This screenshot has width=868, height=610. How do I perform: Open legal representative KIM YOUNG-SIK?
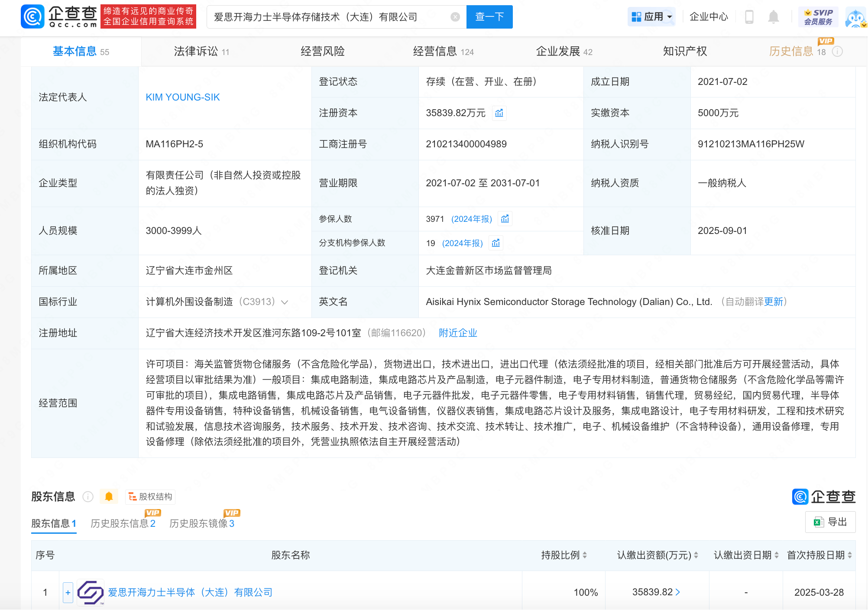(x=183, y=97)
